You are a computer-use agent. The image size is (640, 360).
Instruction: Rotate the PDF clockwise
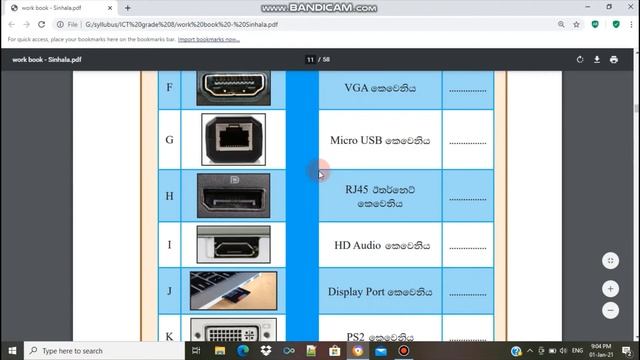[580, 60]
